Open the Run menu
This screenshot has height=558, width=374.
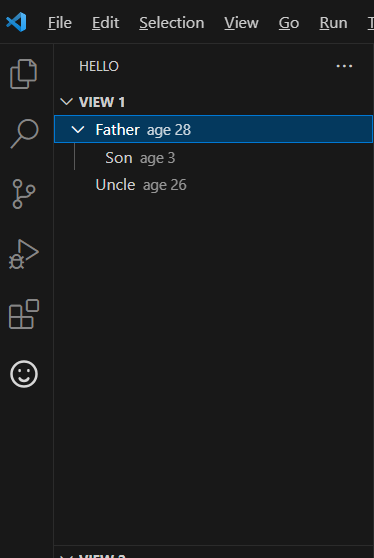point(333,23)
